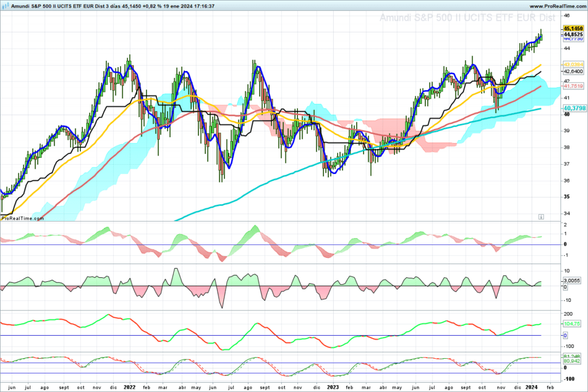Click the feb label at time axis end
588x392 pixels.
coord(550,387)
